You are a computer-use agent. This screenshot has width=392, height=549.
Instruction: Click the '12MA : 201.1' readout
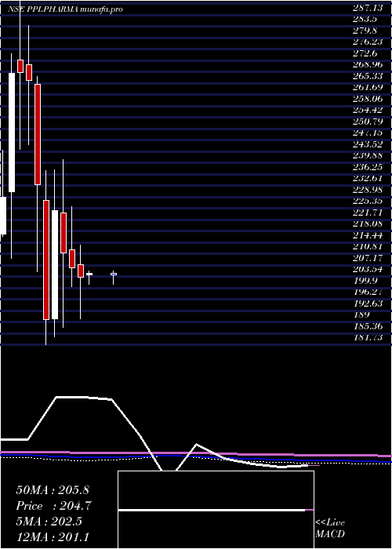pos(53,537)
